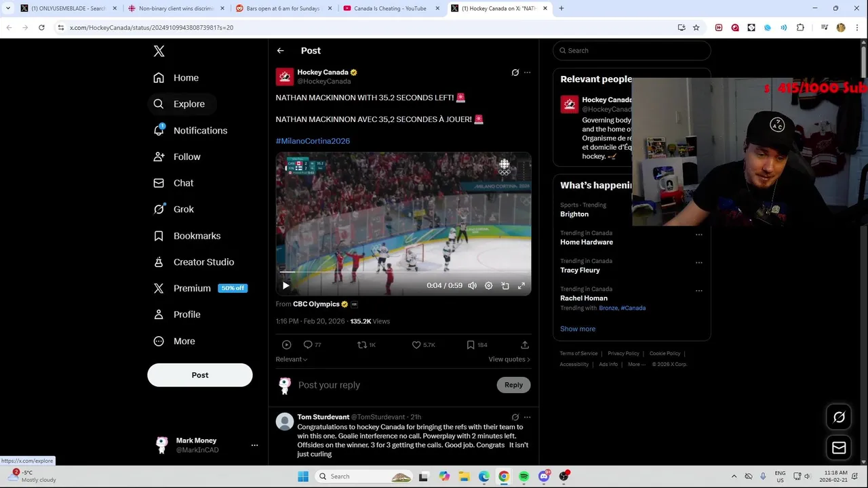Reload the page
Viewport: 868px width, 488px height.
point(41,27)
